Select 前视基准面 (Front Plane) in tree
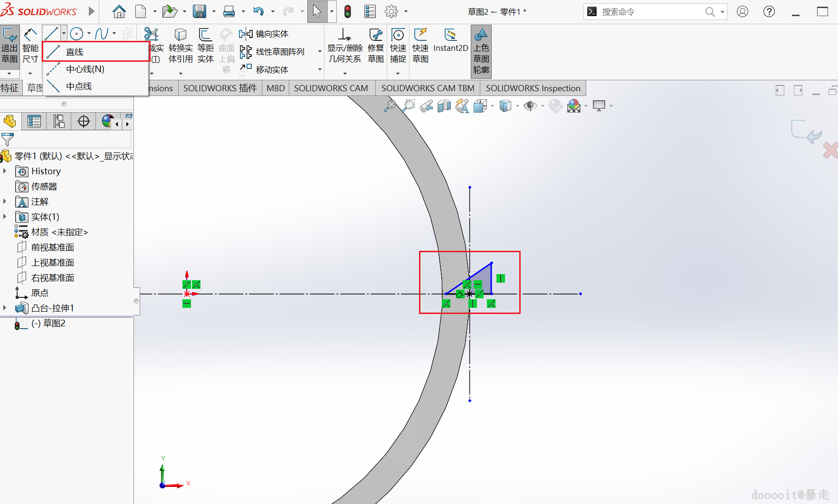Image resolution: width=838 pixels, height=504 pixels. tap(53, 247)
